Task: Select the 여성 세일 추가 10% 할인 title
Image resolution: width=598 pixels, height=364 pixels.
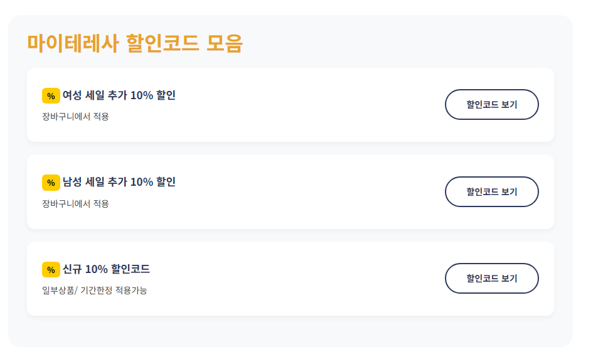Action: [119, 95]
